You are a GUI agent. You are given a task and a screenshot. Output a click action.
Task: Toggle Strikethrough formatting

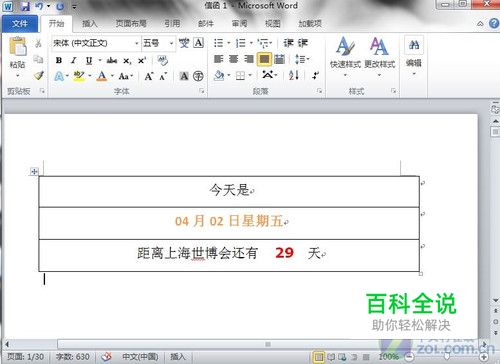pos(112,60)
